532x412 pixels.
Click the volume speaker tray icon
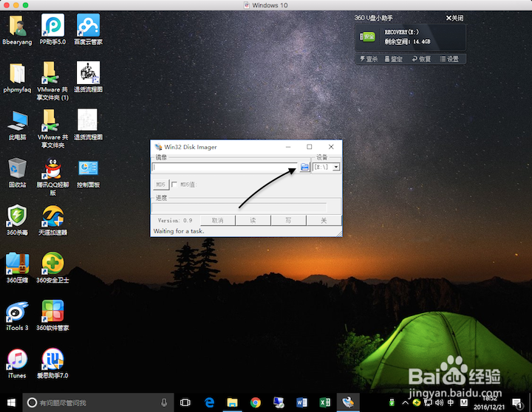coord(440,402)
